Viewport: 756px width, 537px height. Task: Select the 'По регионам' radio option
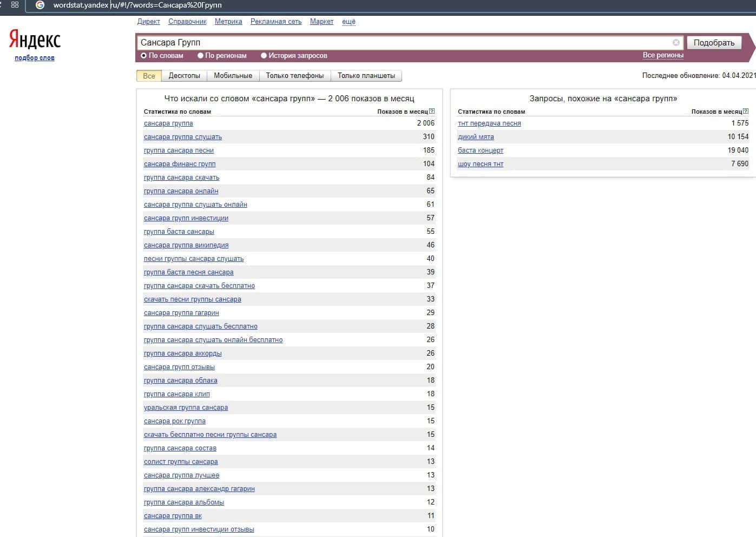[200, 55]
